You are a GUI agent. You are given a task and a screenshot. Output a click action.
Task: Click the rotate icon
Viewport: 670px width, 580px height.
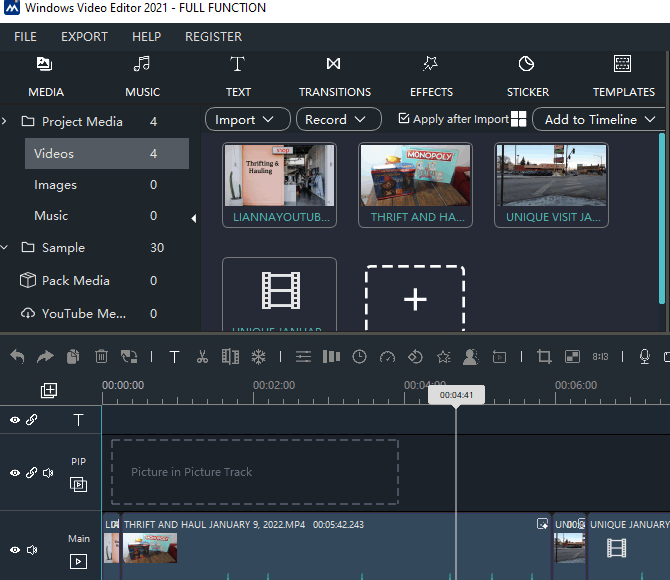tap(415, 356)
